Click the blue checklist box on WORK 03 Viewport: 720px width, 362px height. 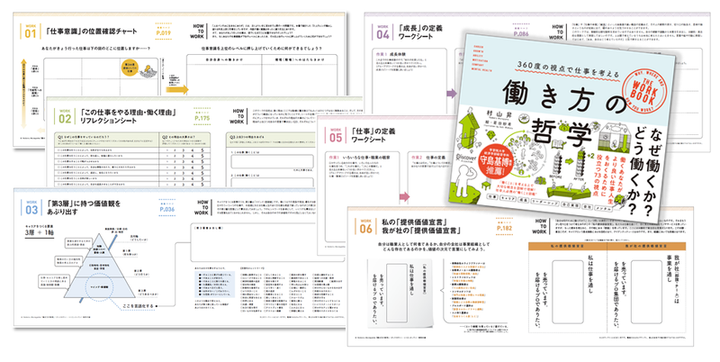(x=214, y=285)
